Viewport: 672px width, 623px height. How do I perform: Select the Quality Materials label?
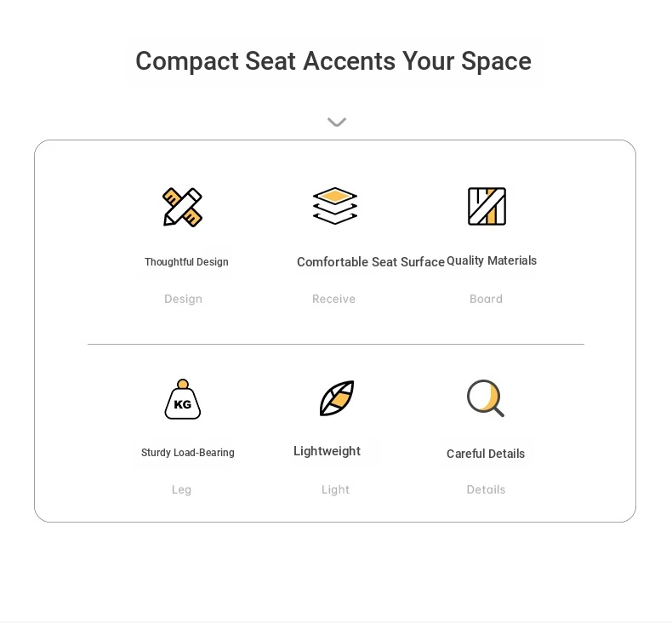[492, 260]
